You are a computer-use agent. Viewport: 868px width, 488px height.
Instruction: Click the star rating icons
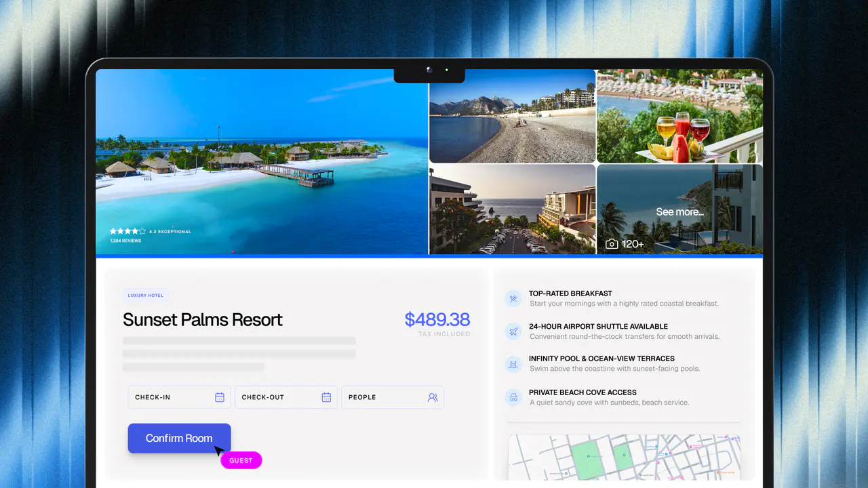(x=128, y=231)
